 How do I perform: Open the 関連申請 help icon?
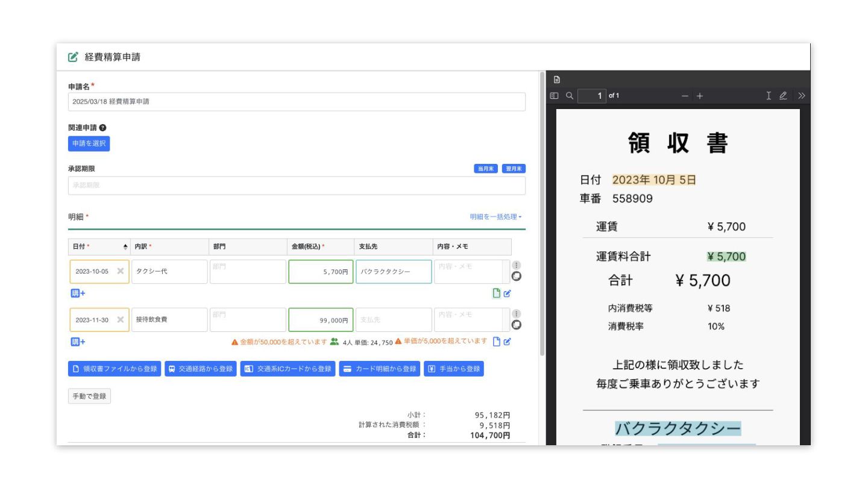click(102, 128)
